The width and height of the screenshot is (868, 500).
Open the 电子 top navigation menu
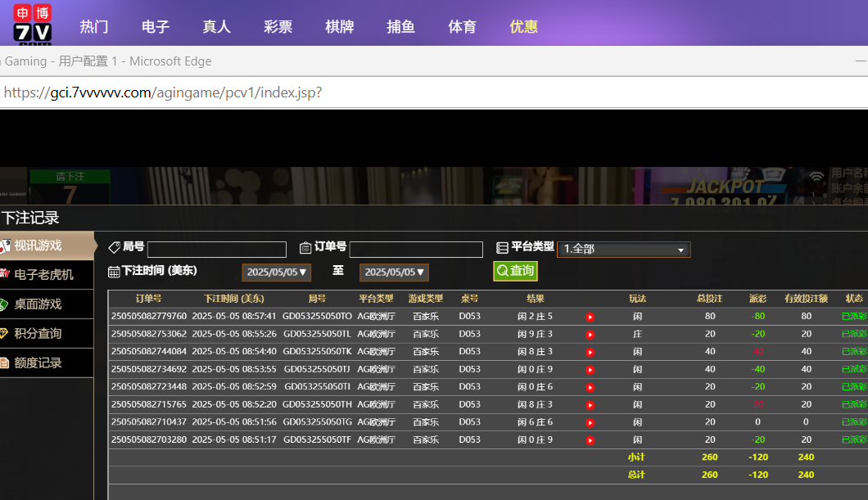click(x=156, y=26)
